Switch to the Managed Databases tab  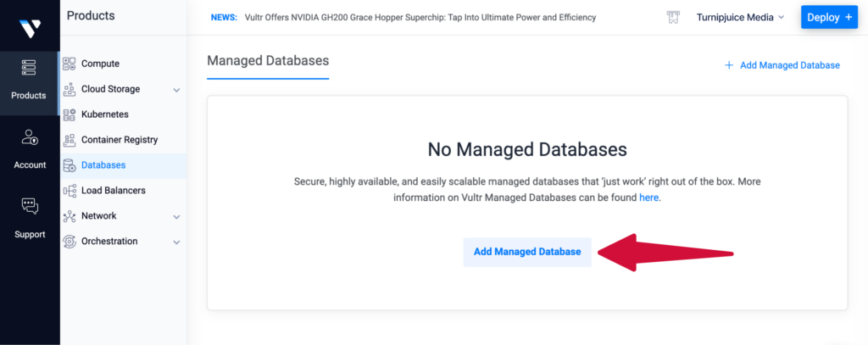(268, 61)
